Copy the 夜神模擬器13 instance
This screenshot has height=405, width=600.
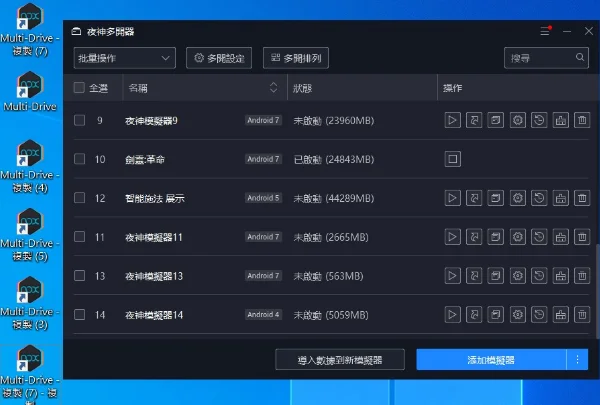(496, 276)
